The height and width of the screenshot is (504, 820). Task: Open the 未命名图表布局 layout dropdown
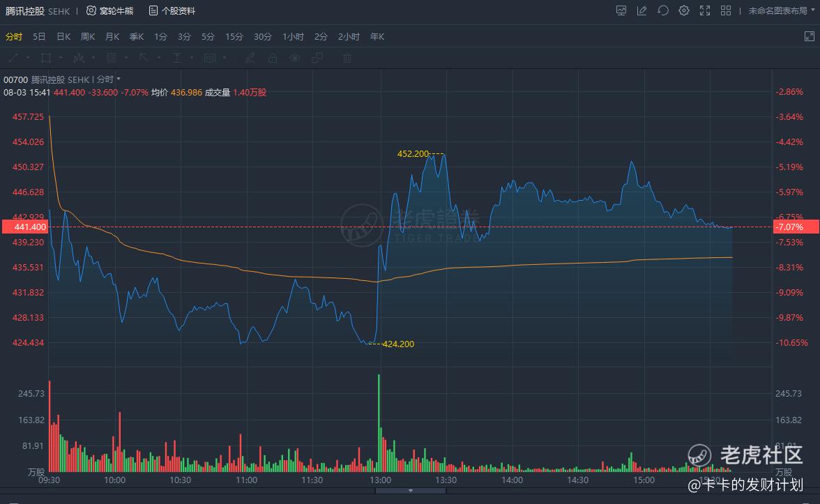click(x=777, y=11)
